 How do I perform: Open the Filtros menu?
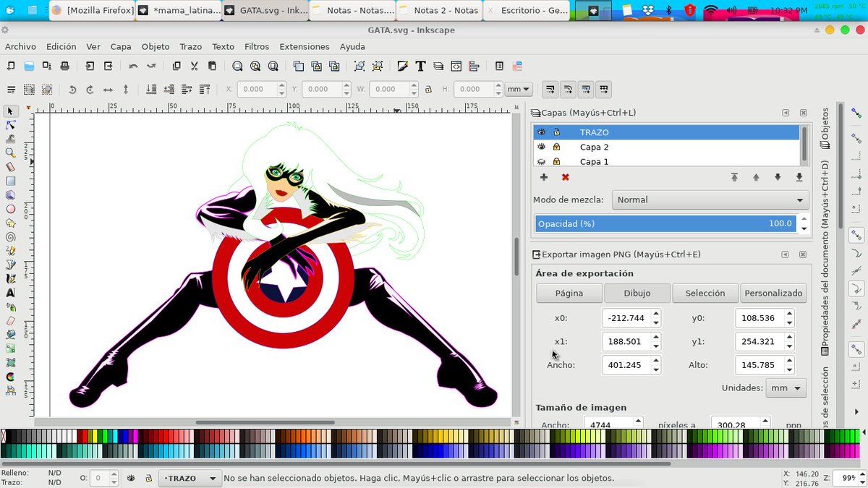pyautogui.click(x=257, y=46)
